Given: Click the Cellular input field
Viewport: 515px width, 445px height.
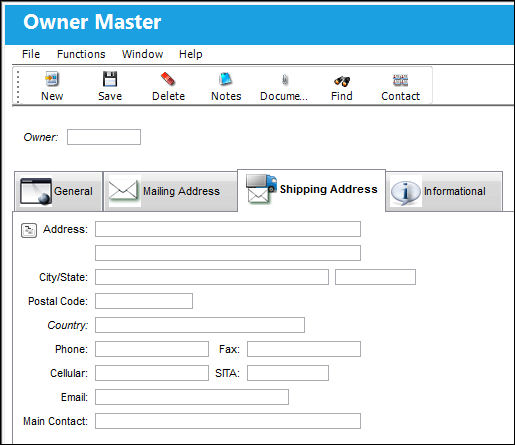Looking at the screenshot, I should pyautogui.click(x=152, y=373).
